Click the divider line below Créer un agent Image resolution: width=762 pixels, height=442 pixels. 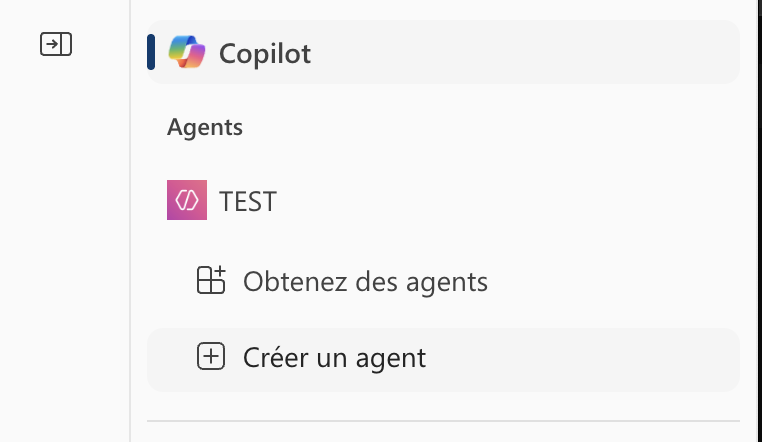[443, 421]
